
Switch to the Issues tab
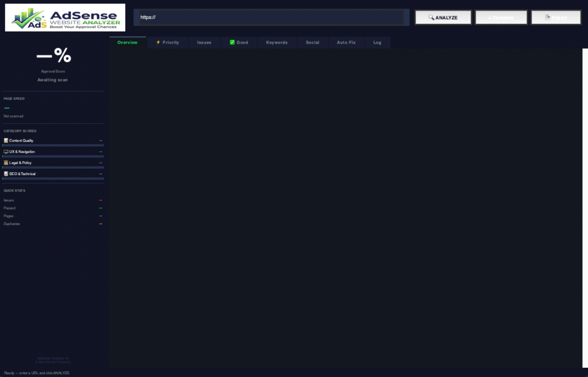coord(204,42)
